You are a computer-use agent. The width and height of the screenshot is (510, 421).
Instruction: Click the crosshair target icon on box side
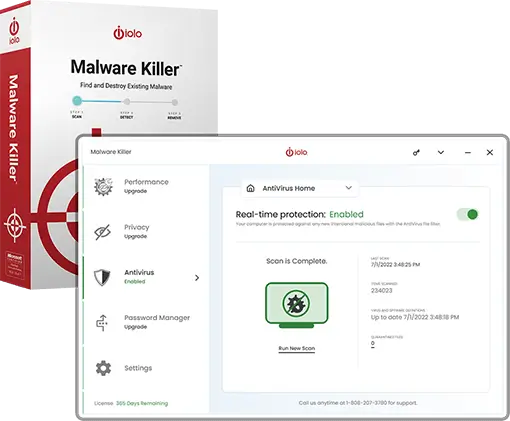pyautogui.click(x=15, y=225)
